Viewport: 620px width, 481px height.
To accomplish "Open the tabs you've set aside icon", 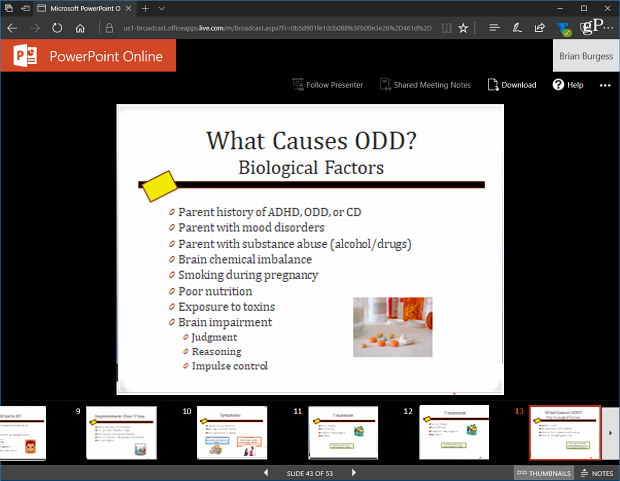I will pyautogui.click(x=9, y=8).
